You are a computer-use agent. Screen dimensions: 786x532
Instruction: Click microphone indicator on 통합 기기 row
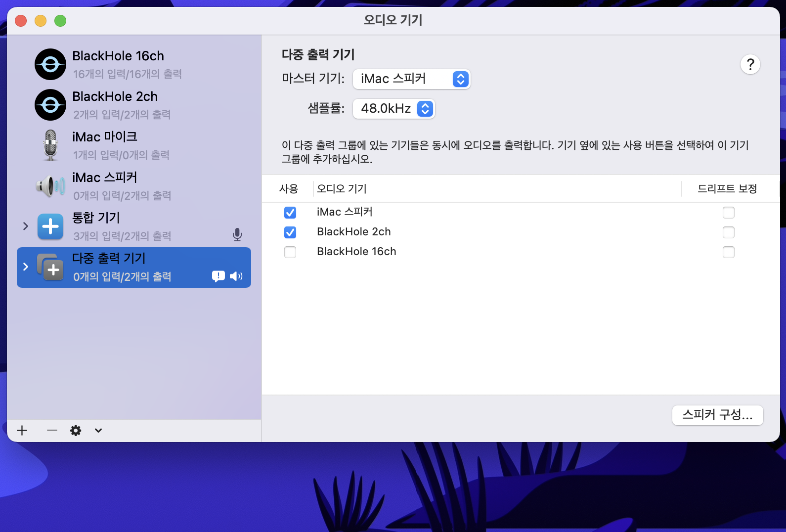pos(237,235)
